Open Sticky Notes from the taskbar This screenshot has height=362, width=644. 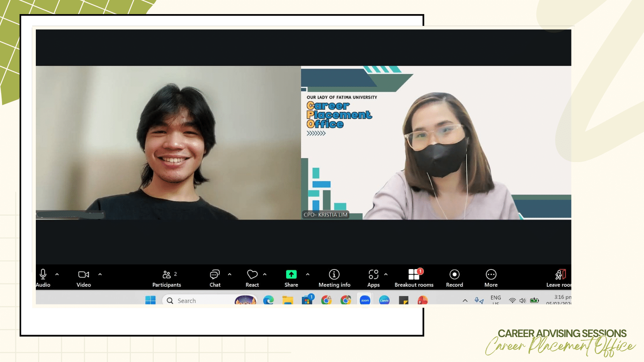point(404,300)
